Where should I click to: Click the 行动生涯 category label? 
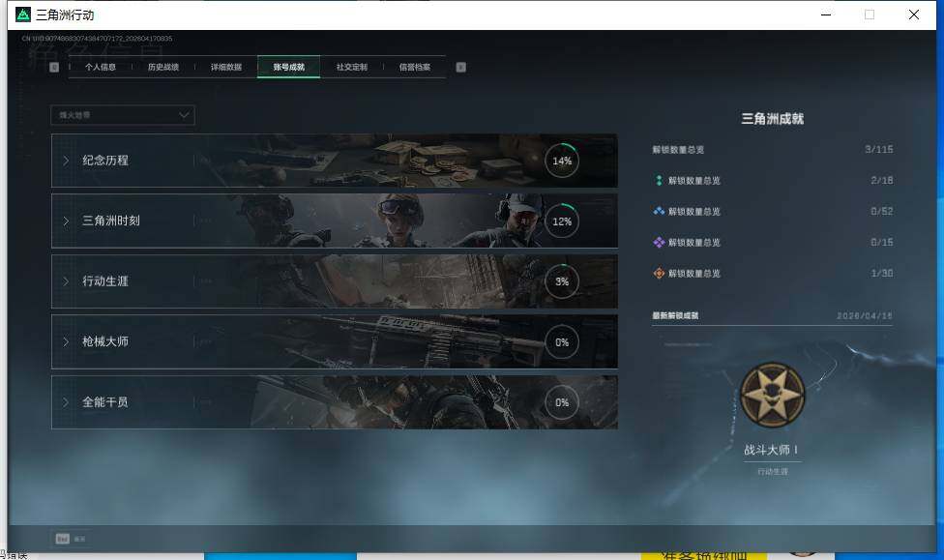(x=105, y=281)
